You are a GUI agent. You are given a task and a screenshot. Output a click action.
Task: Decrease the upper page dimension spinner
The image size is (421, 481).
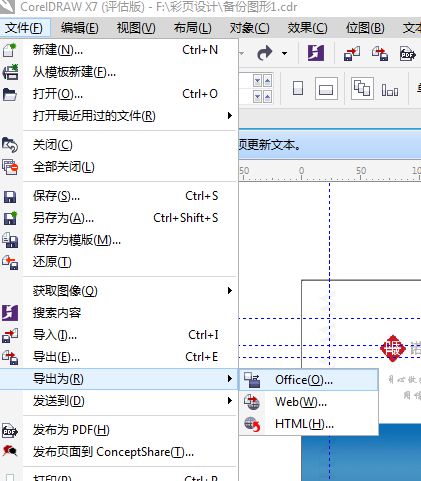[x=257, y=80]
